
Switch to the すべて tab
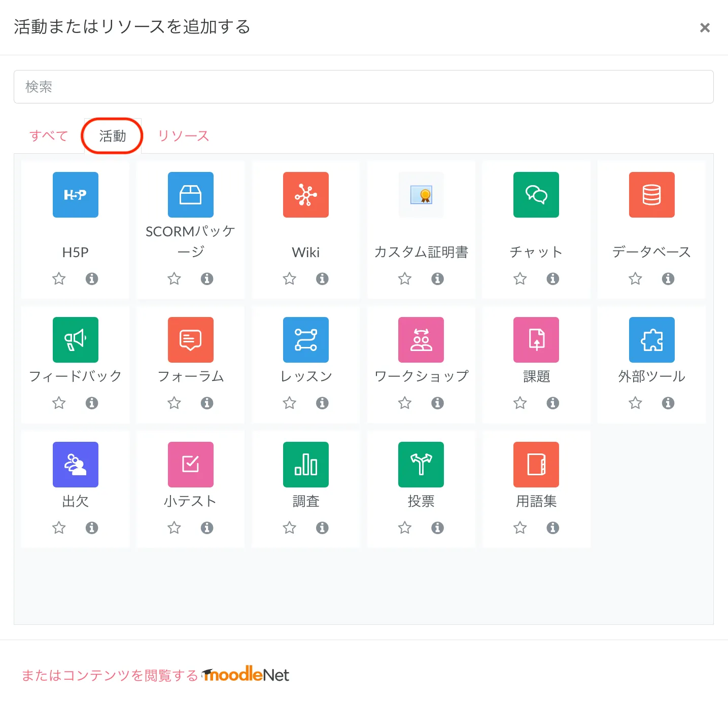(x=49, y=136)
